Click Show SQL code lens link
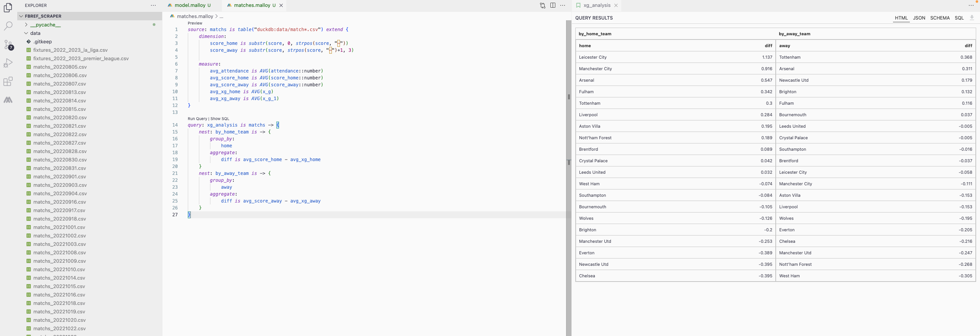 (x=220, y=119)
